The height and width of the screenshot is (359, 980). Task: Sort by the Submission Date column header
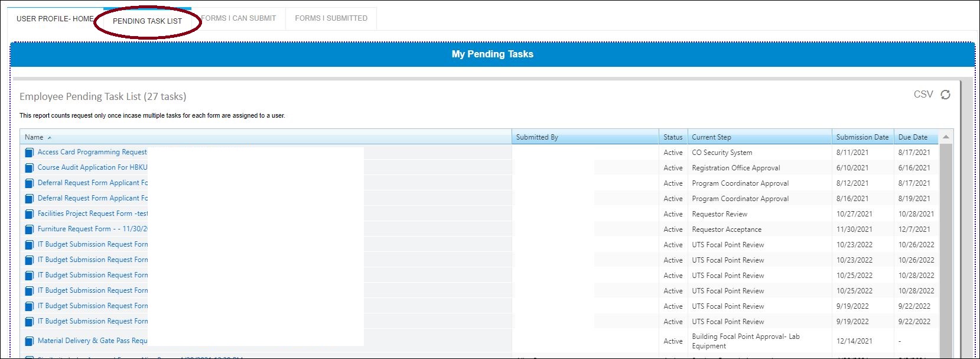pos(862,137)
